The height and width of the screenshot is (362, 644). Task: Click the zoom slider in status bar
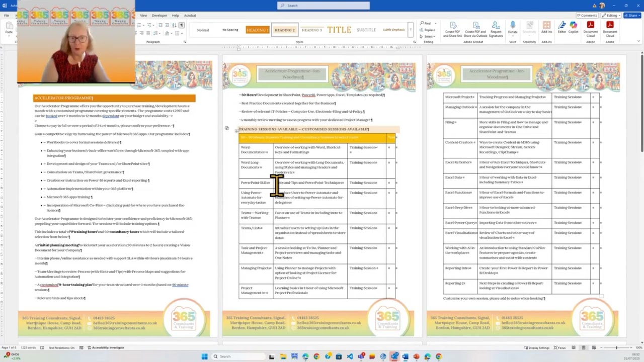click(x=616, y=348)
